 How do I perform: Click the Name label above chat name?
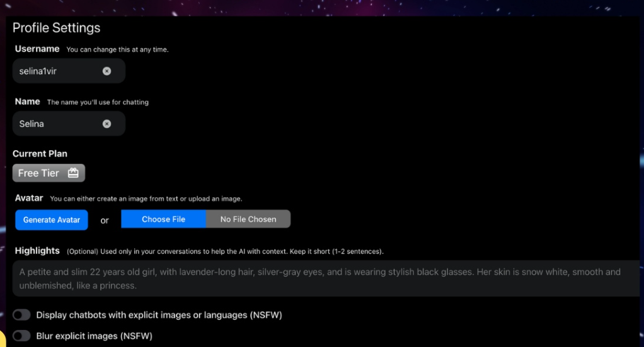[x=27, y=102]
